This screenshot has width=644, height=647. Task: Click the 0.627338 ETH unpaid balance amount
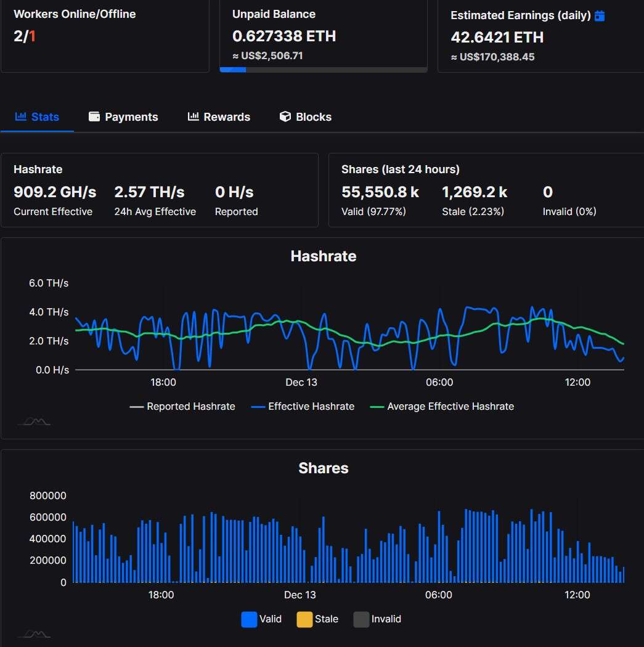pos(284,36)
